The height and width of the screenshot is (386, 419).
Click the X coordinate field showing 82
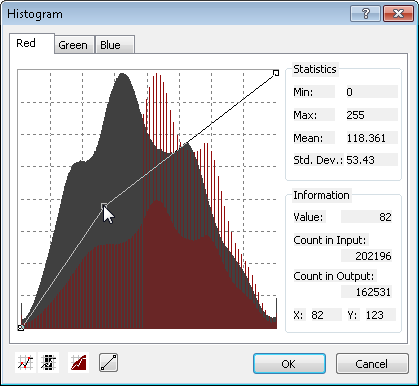click(324, 315)
